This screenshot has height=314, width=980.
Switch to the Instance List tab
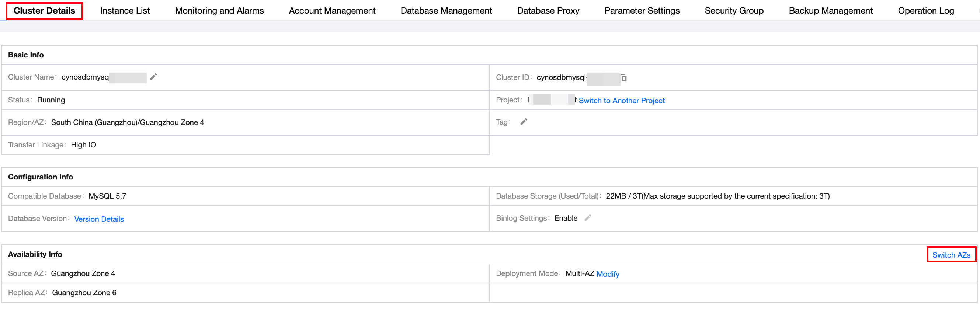125,11
